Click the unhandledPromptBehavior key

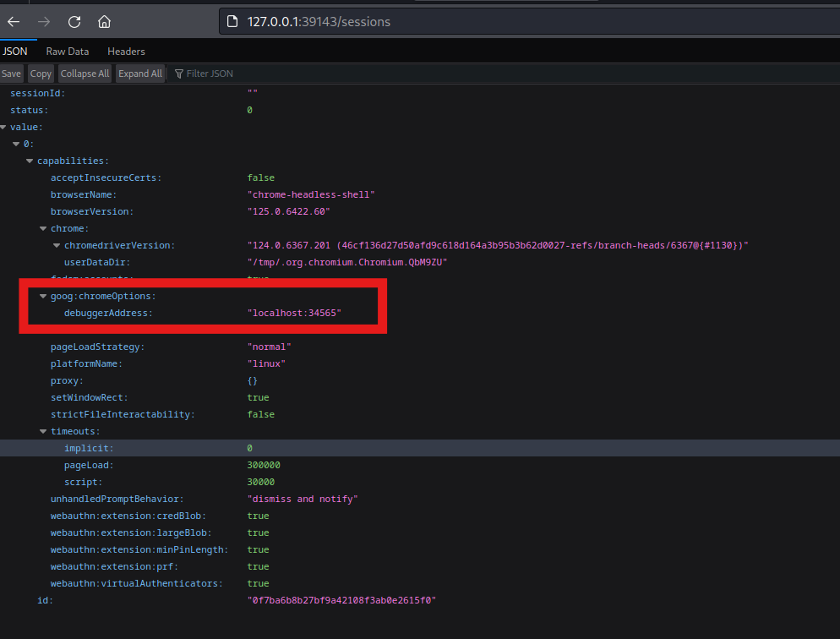117,500
